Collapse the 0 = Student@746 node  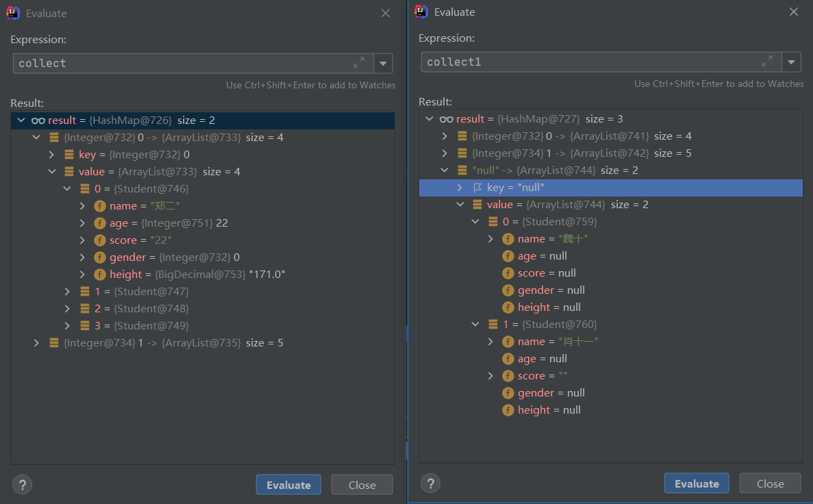(67, 189)
